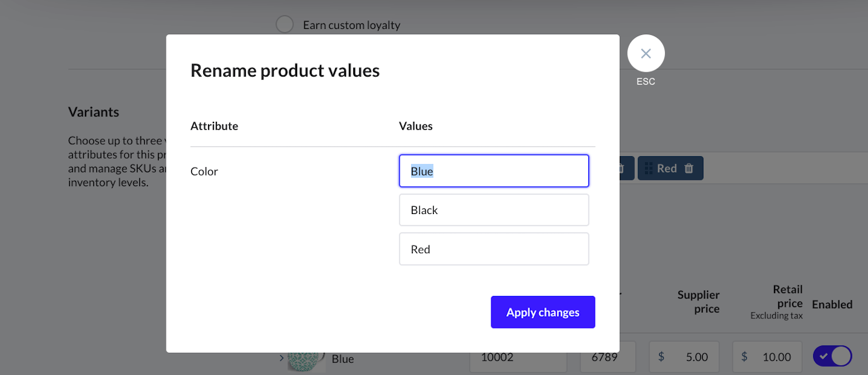Click the trash icon on Red tag

coord(689,168)
